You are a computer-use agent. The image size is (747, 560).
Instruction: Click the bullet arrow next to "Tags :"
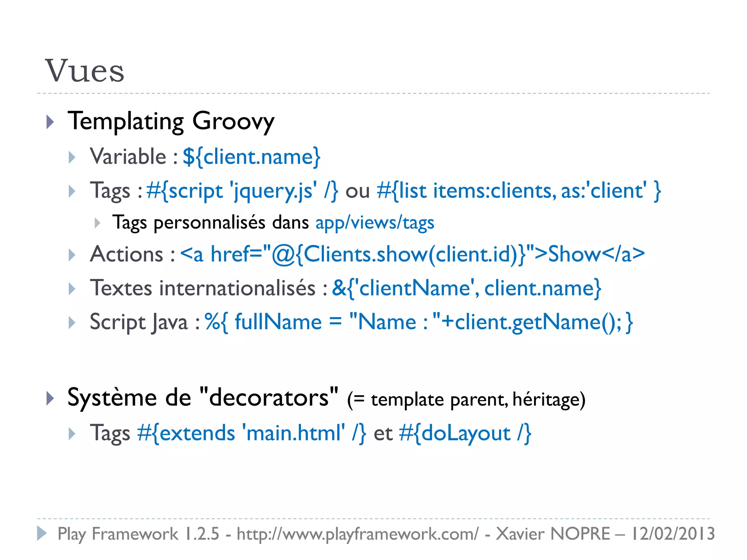72,191
